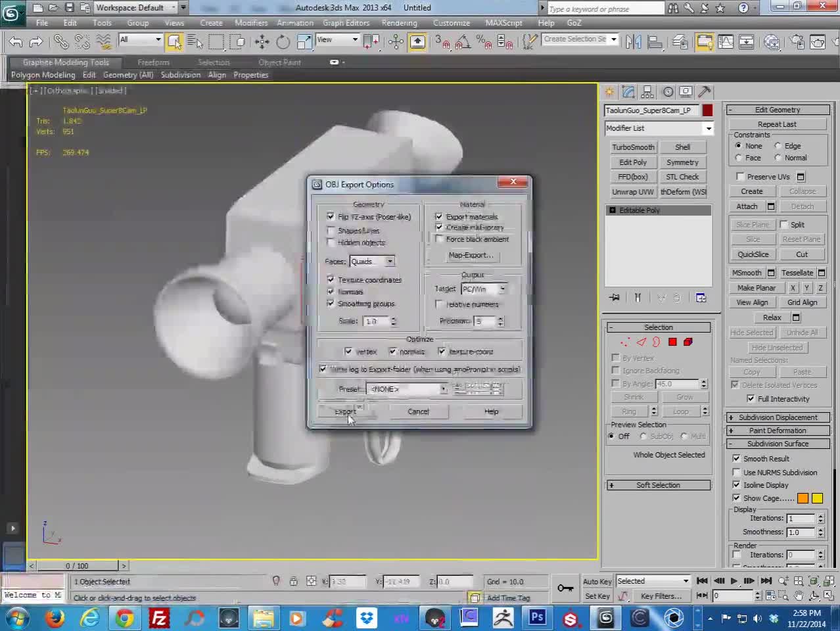Enable Preserve UVs checkbox

pyautogui.click(x=741, y=177)
